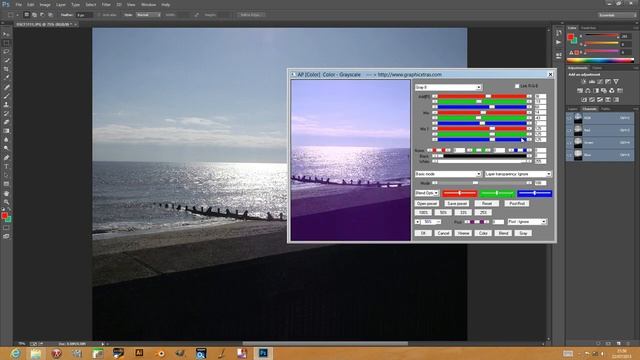Viewport: 640px width, 360px height.
Task: Click the Cancel button in plugin dialog
Action: pos(443,233)
